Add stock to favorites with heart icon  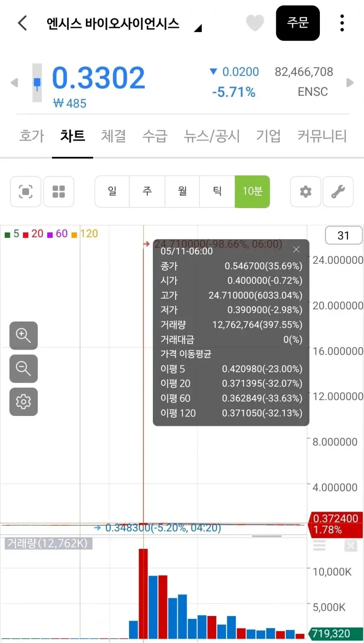255,23
